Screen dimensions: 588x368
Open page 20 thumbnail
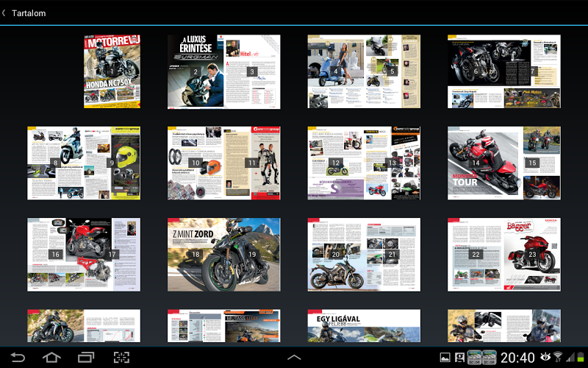coord(336,255)
